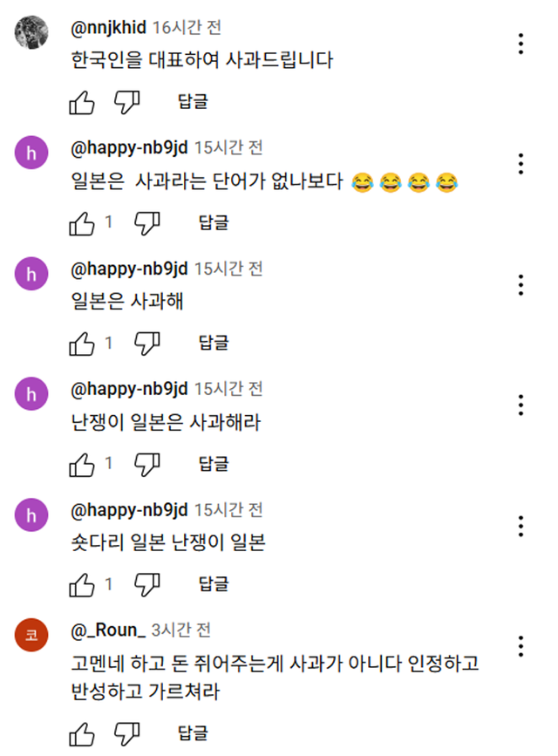Dislike the comment by @_Roun_
The image size is (558, 756).
pos(127,732)
